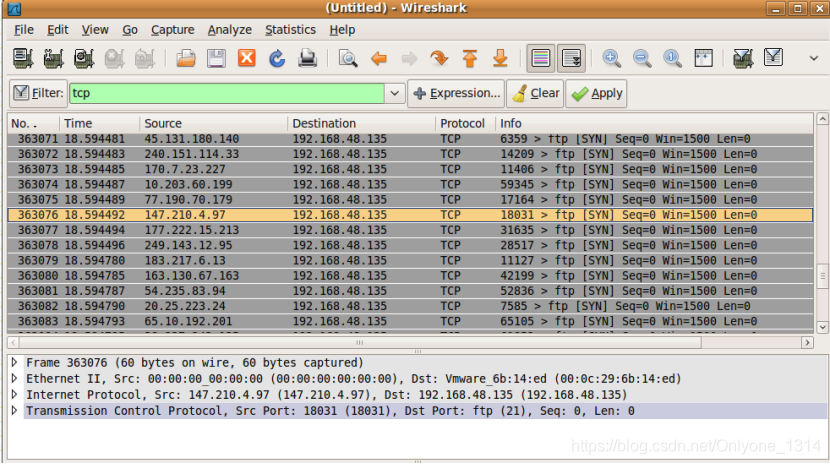Image resolution: width=830 pixels, height=464 pixels.
Task: Sort by Time column header
Action: click(100, 123)
